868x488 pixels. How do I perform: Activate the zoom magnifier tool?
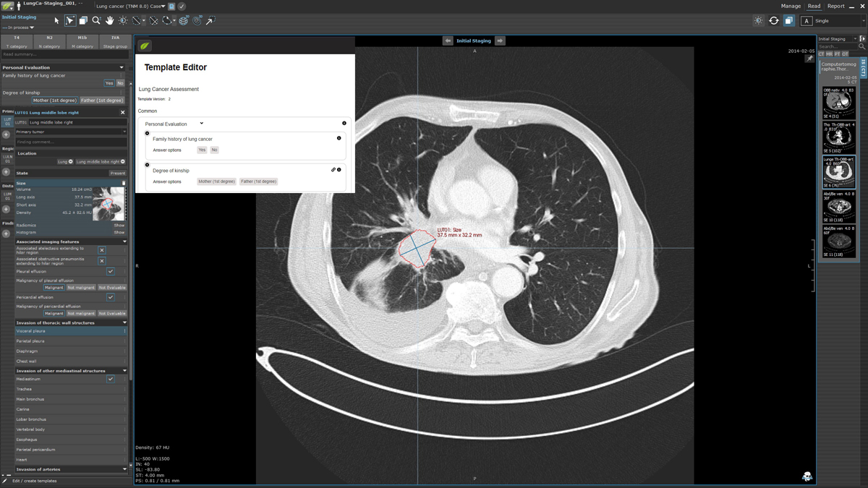pyautogui.click(x=95, y=20)
